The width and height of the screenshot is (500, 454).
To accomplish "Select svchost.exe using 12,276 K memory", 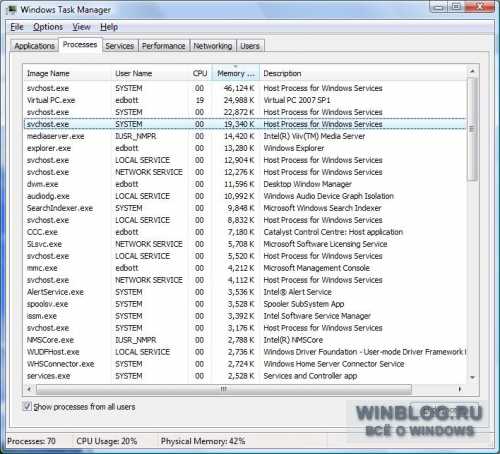I will tap(245, 172).
